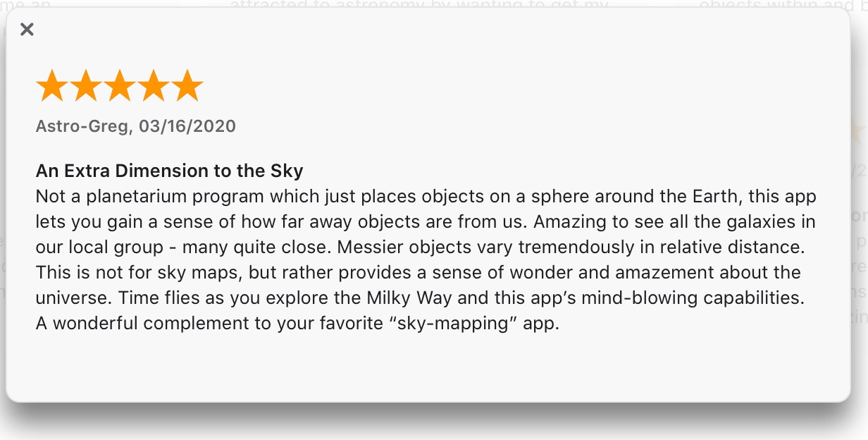Click the second star in the rating
868x440 pixels.
pos(86,85)
